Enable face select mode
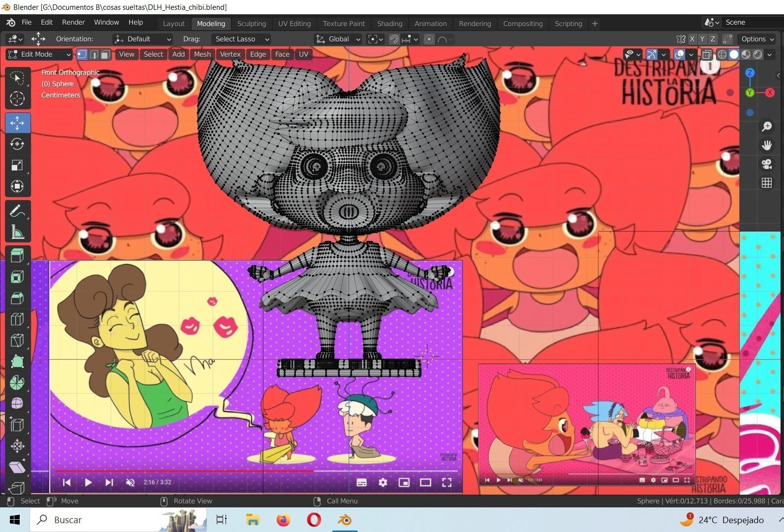784x532 pixels. 105,54
